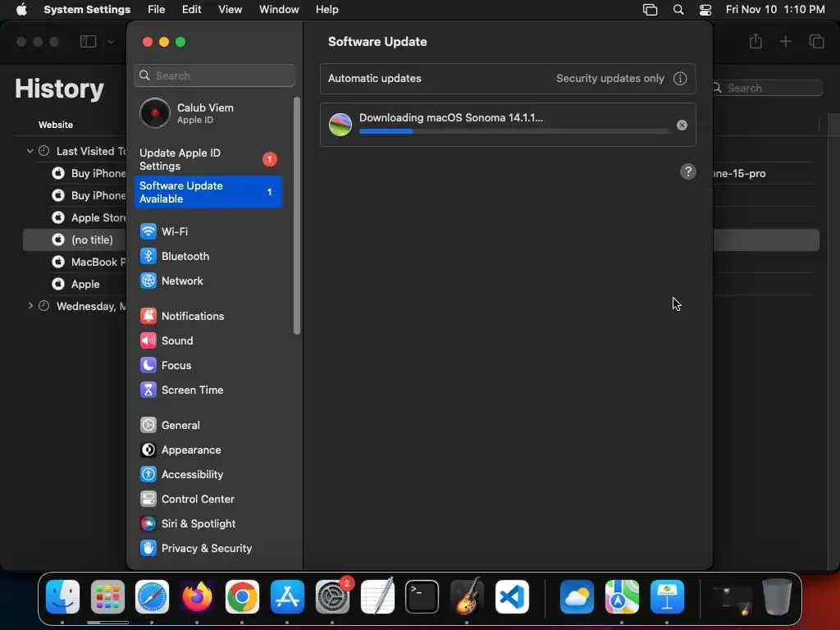Show the Safari tab overview
Image resolution: width=840 pixels, height=630 pixels.
click(816, 41)
